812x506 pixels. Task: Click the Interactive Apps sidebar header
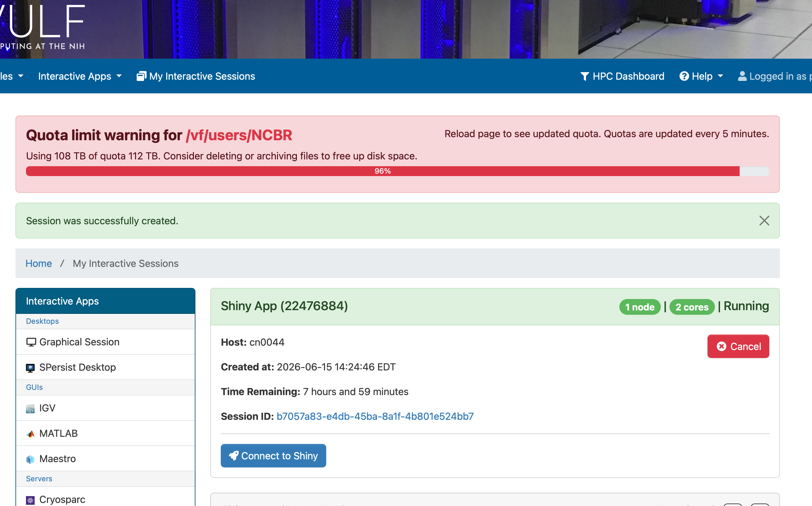[105, 301]
